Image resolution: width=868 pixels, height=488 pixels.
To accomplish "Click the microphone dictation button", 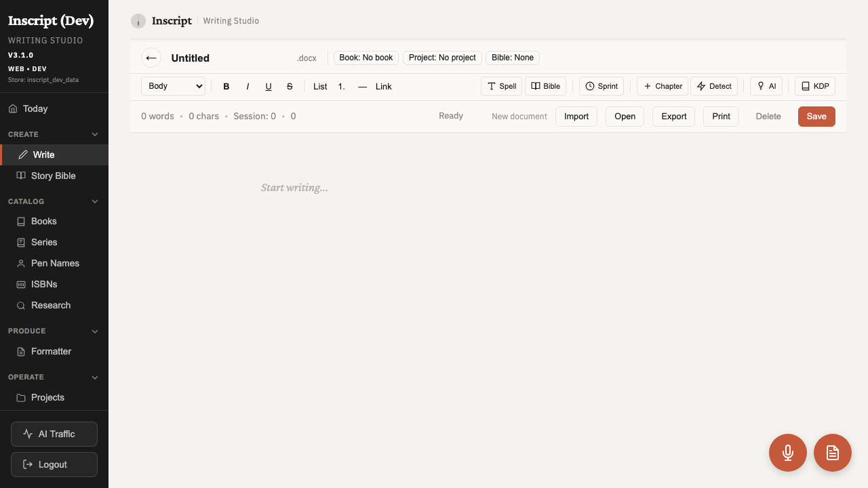I will point(787,452).
